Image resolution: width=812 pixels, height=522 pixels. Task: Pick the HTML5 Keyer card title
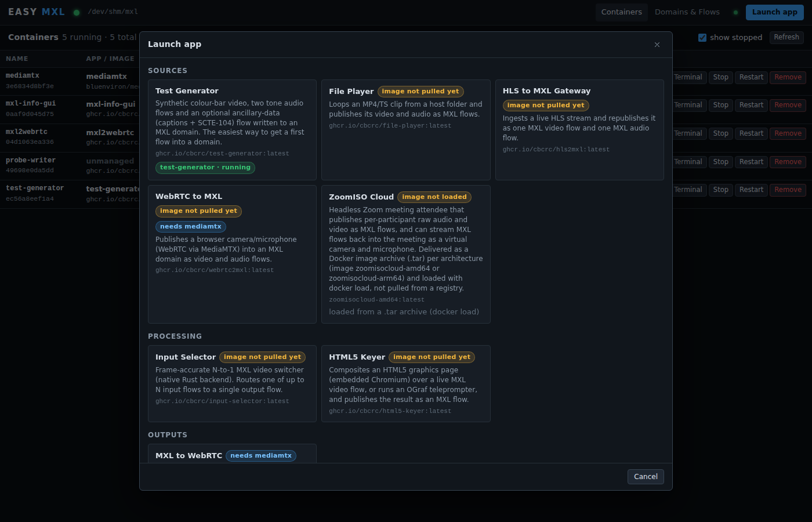tap(357, 357)
